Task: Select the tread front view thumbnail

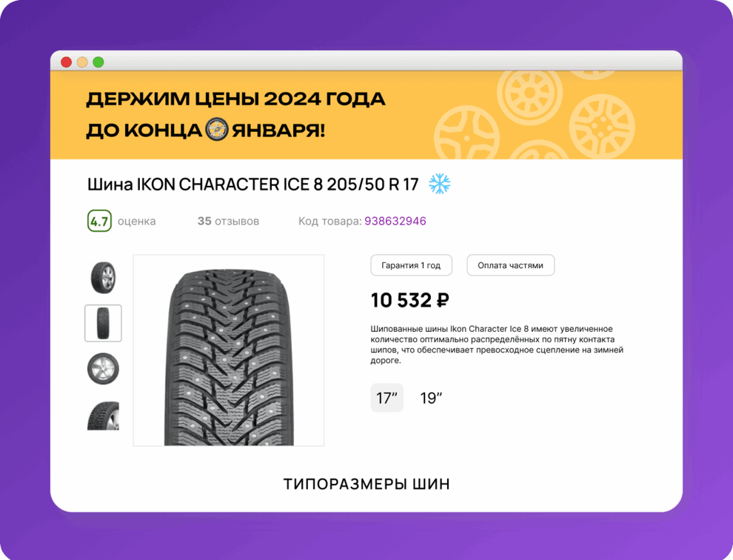Action: pyautogui.click(x=103, y=323)
